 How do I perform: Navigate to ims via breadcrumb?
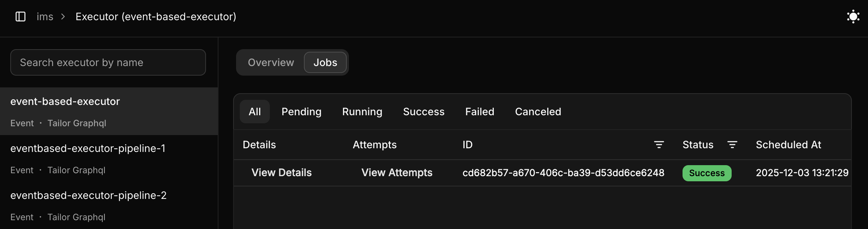pyautogui.click(x=45, y=17)
